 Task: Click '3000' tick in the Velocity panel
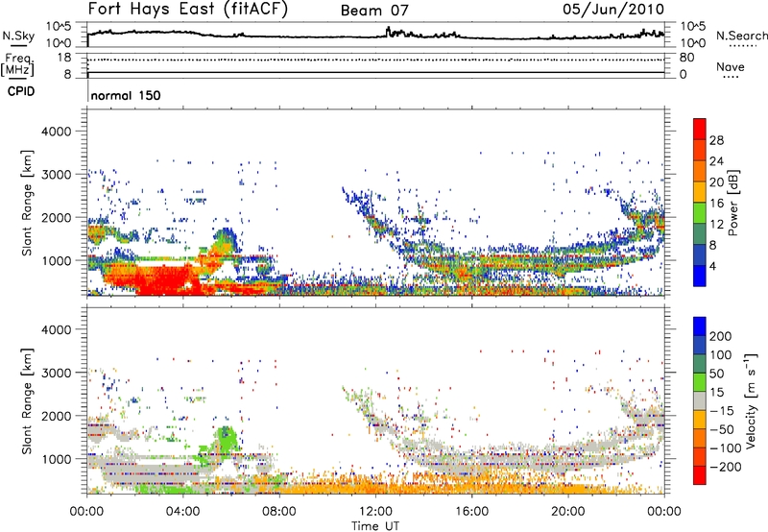[56, 373]
